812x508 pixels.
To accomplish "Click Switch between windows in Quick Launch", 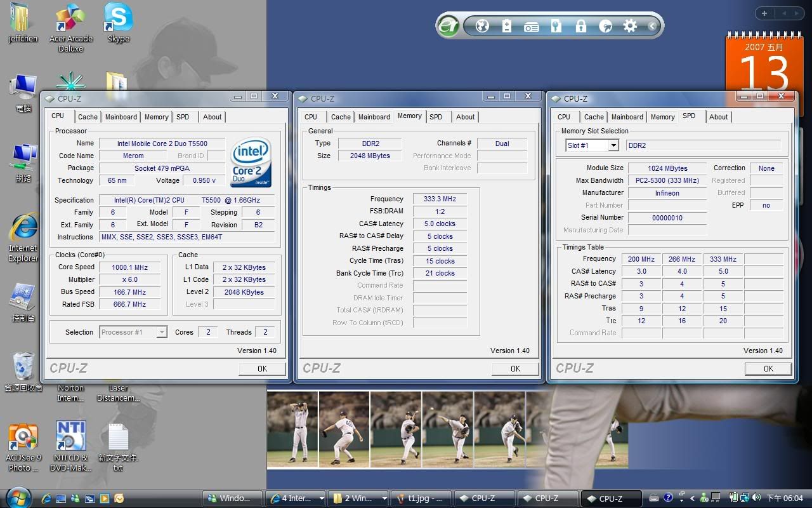I will pyautogui.click(x=90, y=498).
